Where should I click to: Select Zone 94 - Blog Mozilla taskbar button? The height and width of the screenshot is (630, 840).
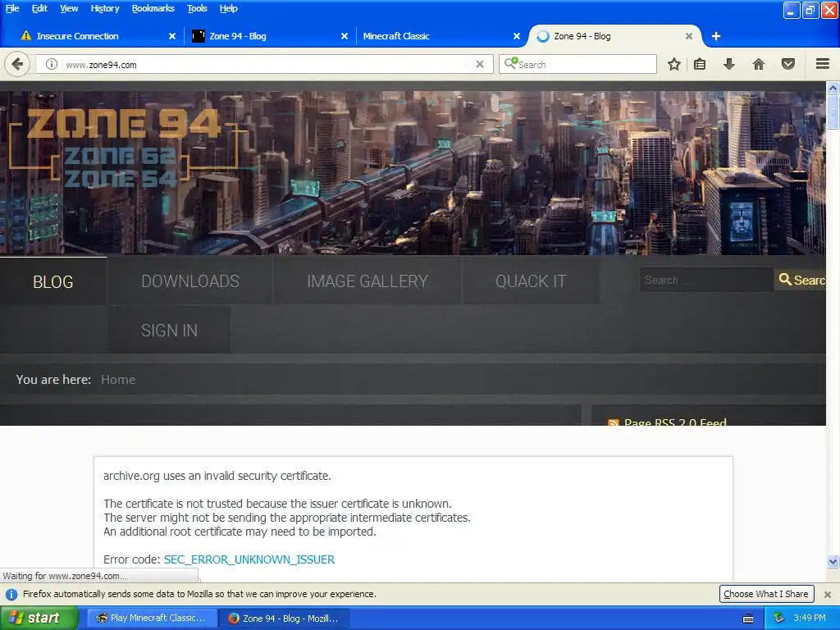pos(284,619)
